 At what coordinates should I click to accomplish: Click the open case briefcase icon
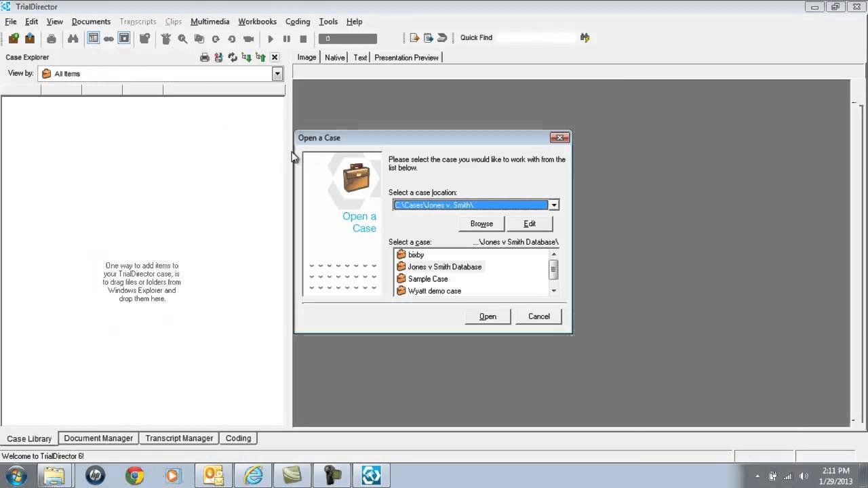point(30,39)
